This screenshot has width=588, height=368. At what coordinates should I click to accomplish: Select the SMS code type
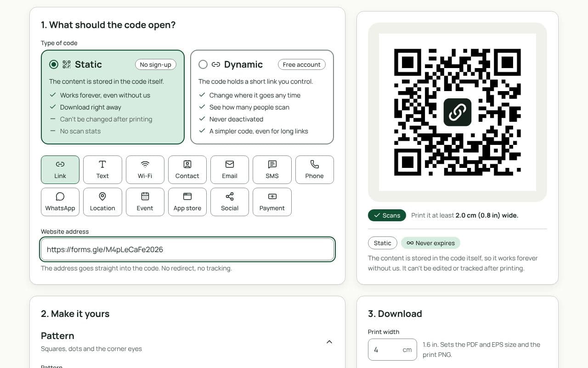tap(272, 170)
